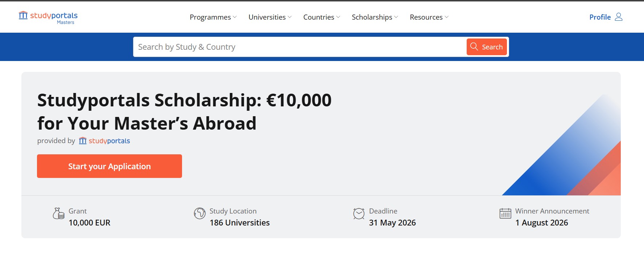Click the Profile link
This screenshot has width=644, height=256.
coord(600,17)
